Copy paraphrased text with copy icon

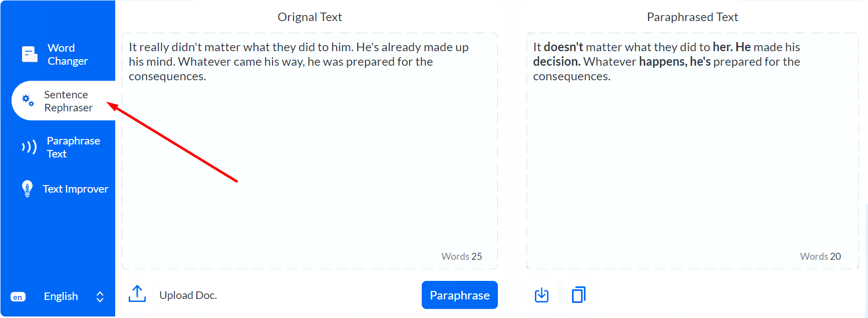pyautogui.click(x=578, y=294)
